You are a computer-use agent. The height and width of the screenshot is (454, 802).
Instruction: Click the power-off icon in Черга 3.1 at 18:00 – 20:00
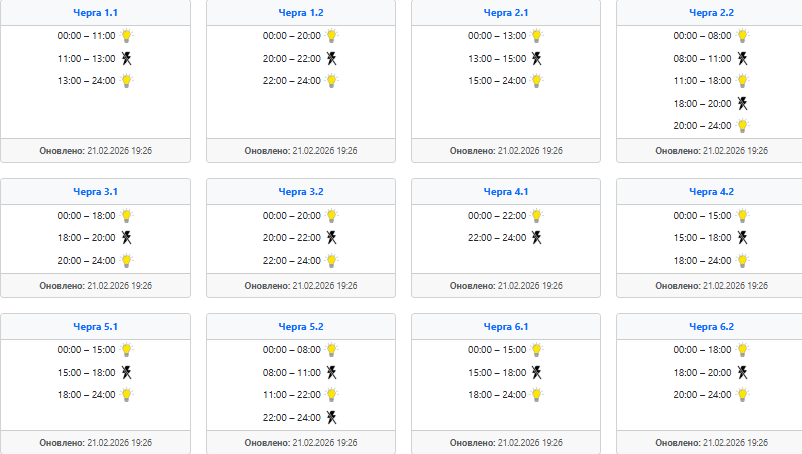(x=127, y=238)
